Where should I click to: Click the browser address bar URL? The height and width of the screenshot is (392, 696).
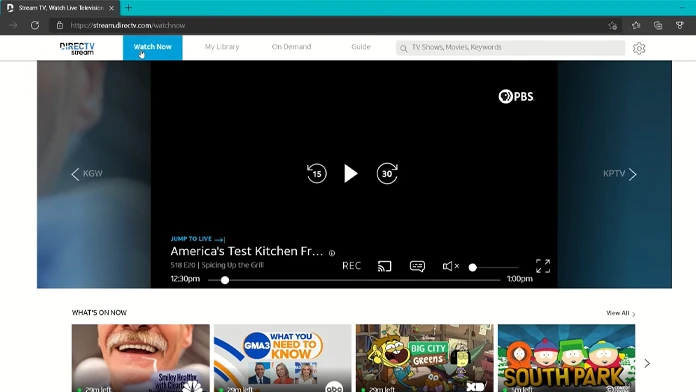(x=128, y=25)
